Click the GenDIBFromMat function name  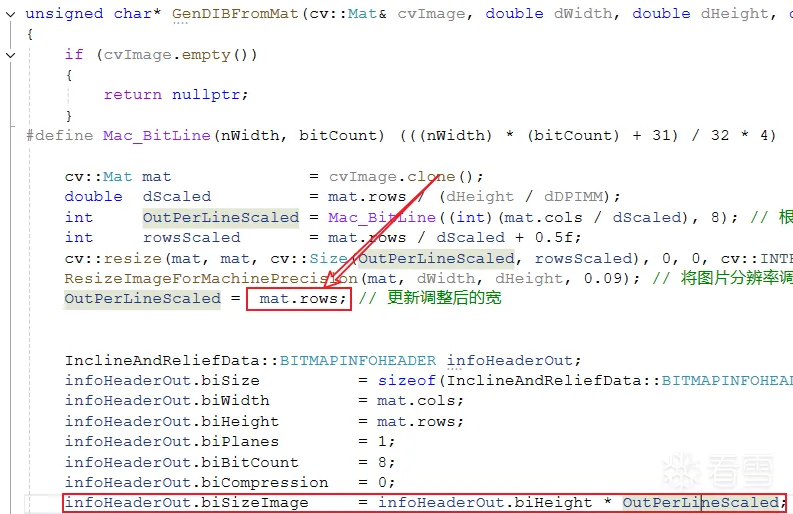[235, 14]
